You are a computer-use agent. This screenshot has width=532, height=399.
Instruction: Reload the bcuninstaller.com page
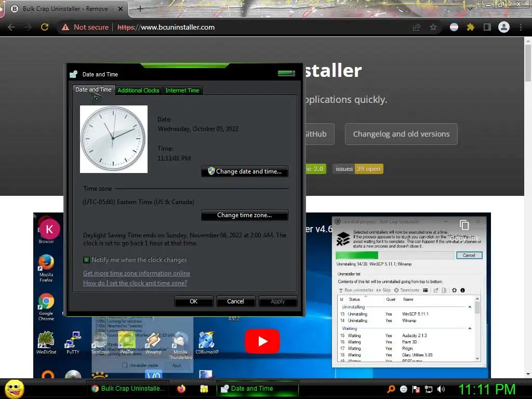point(45,27)
